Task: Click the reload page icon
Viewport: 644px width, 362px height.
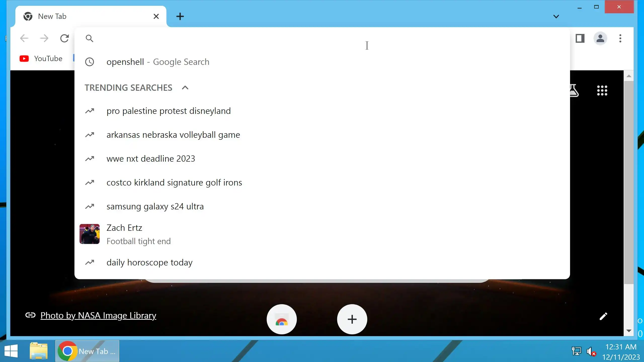Action: (64, 38)
